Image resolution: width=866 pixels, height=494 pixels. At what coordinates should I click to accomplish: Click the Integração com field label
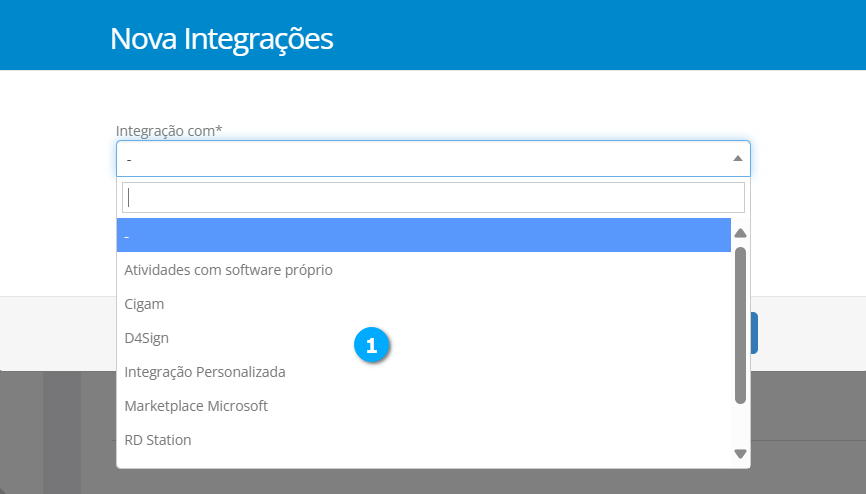click(169, 130)
